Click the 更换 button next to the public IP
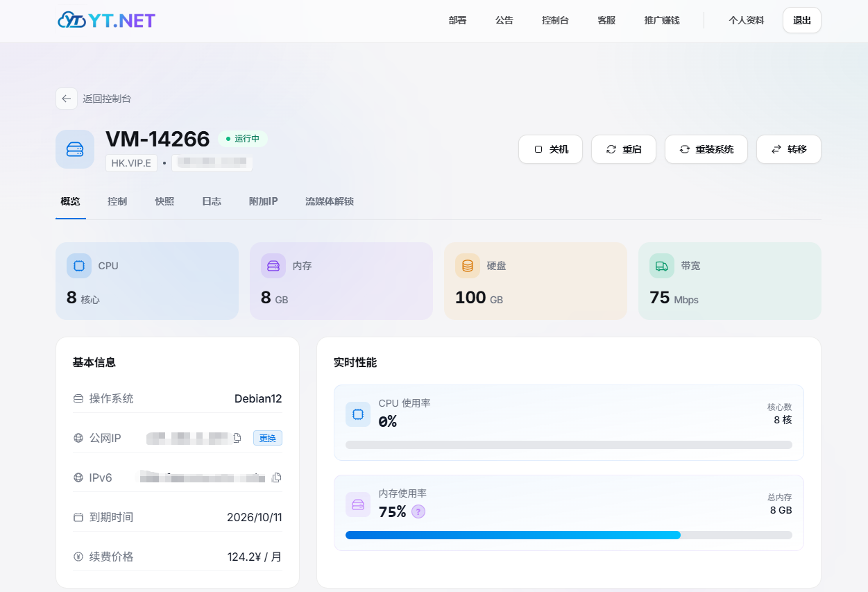This screenshot has width=868, height=592. [268, 438]
